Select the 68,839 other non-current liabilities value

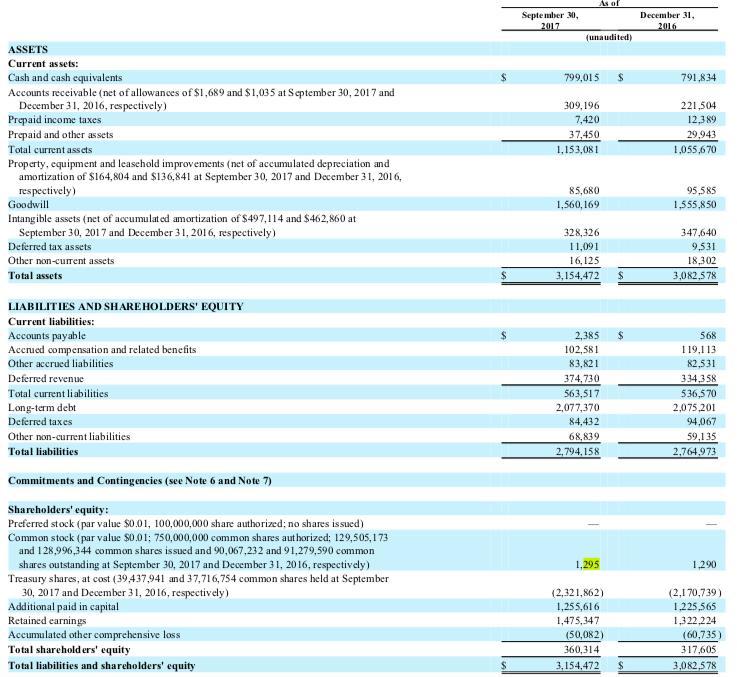pos(584,436)
